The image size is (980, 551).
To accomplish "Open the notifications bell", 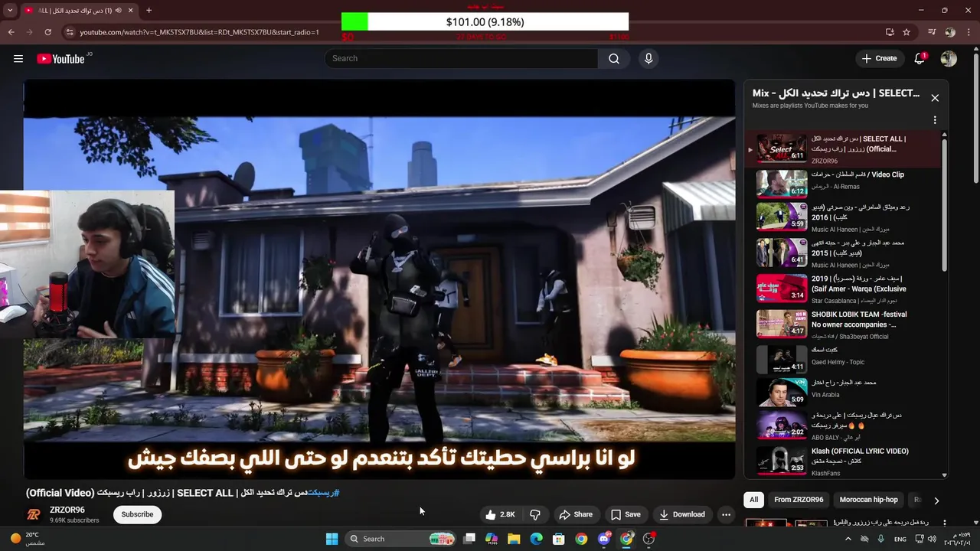I will (920, 59).
